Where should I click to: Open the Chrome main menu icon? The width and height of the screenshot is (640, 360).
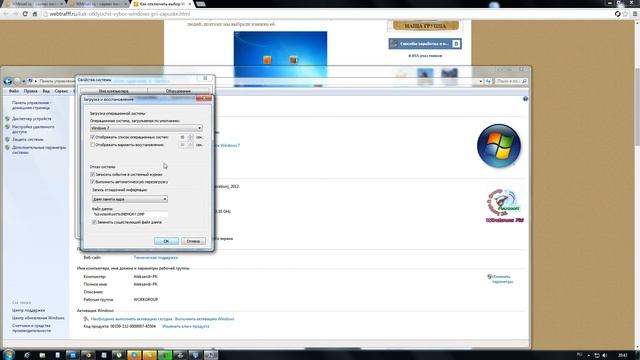click(x=635, y=14)
